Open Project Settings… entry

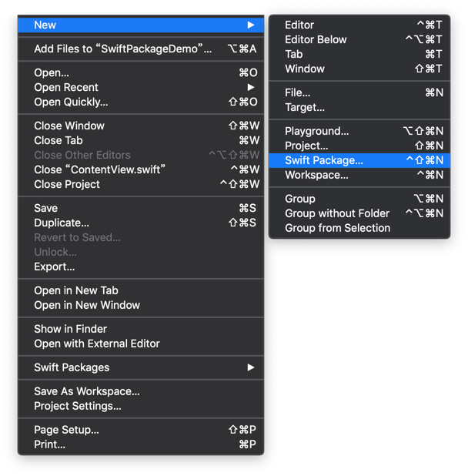coord(141,406)
